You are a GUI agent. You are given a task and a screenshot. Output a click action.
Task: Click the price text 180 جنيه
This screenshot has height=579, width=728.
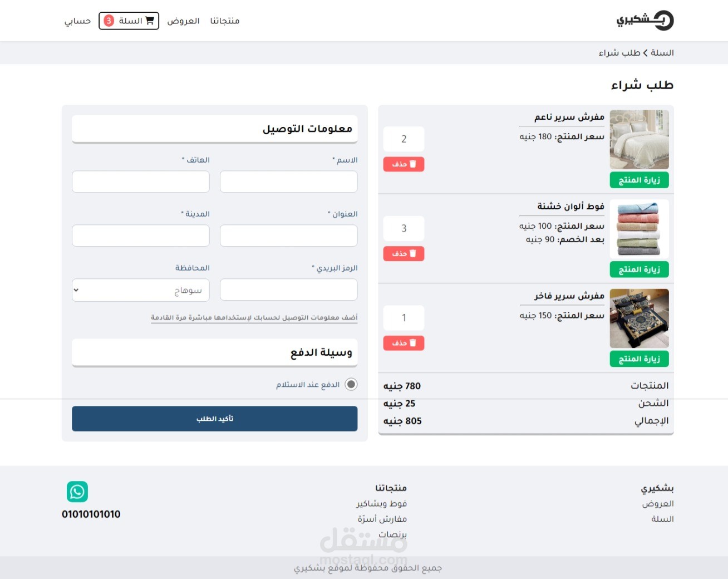536,136
